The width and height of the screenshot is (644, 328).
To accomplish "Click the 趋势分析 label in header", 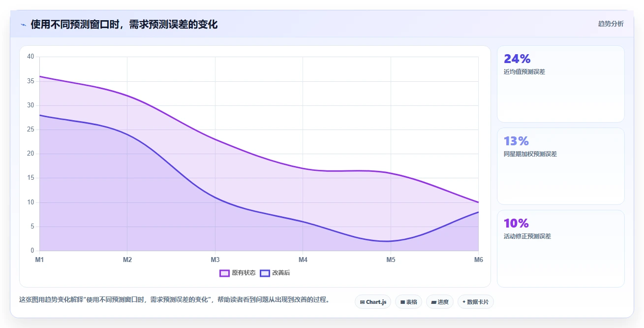I will [x=611, y=24].
